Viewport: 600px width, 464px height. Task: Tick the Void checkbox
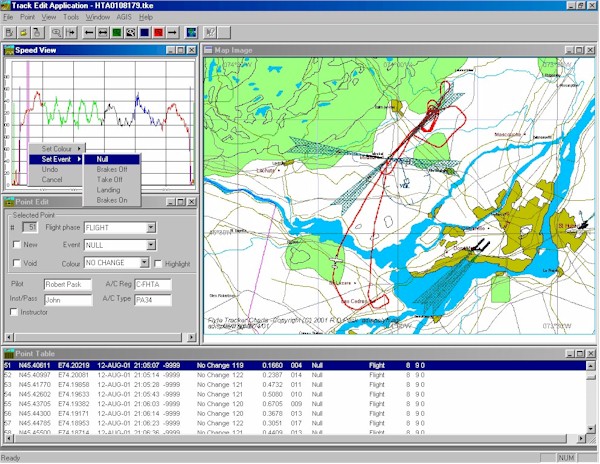tap(16, 263)
